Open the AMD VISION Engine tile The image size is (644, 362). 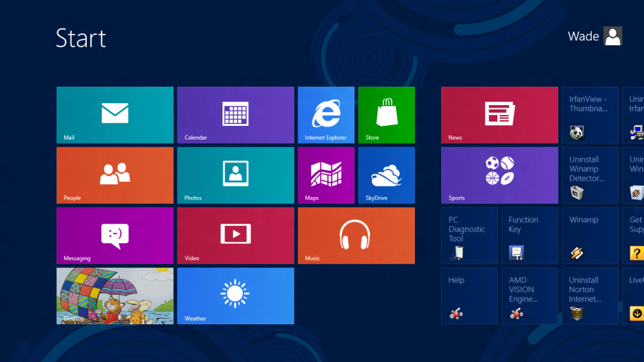point(530,296)
